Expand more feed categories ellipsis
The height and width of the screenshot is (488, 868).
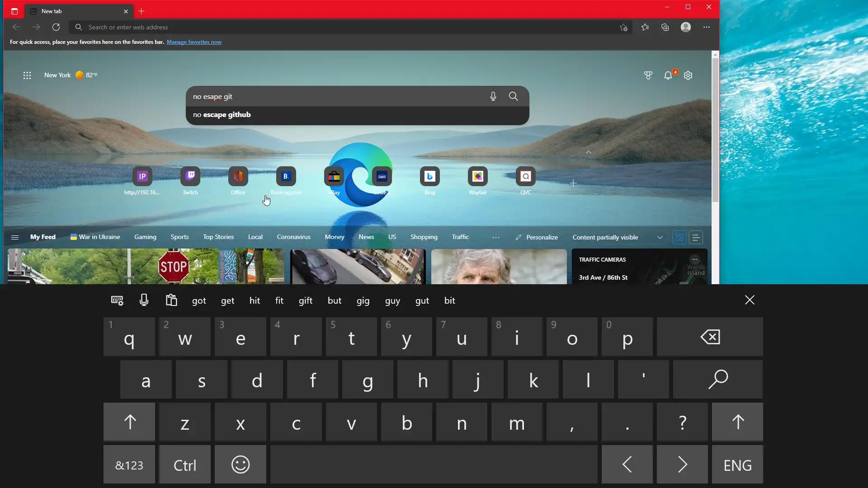point(495,237)
